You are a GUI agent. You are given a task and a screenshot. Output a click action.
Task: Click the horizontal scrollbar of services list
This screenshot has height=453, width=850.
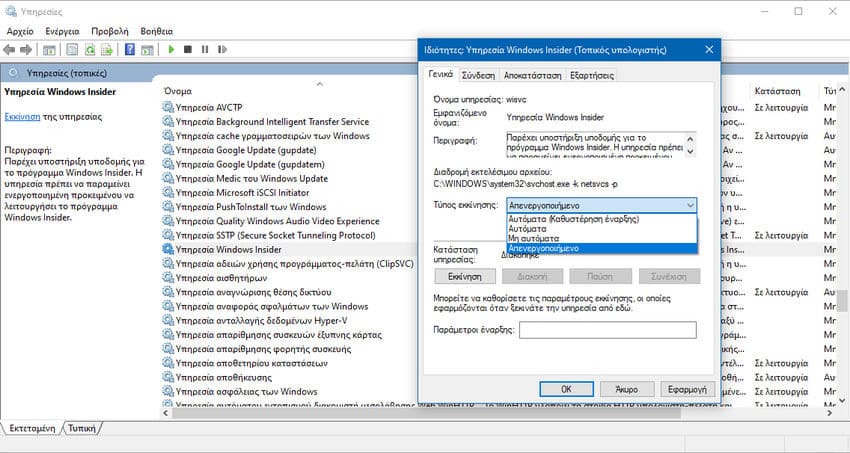[426, 413]
